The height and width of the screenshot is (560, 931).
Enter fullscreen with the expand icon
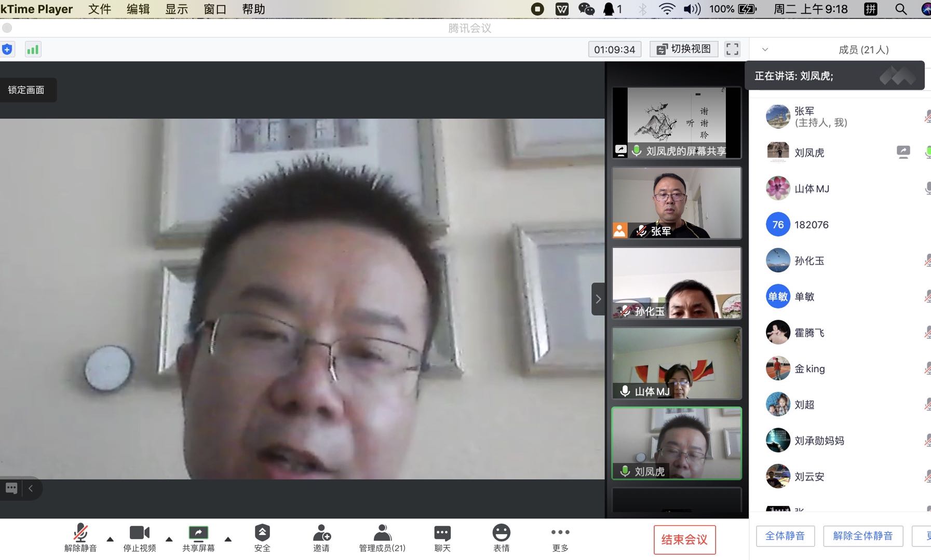(732, 49)
